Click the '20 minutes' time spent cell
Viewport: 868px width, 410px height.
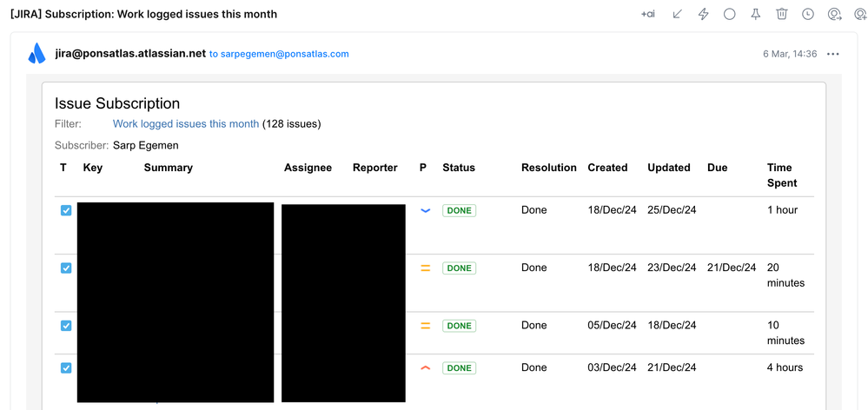(x=785, y=275)
